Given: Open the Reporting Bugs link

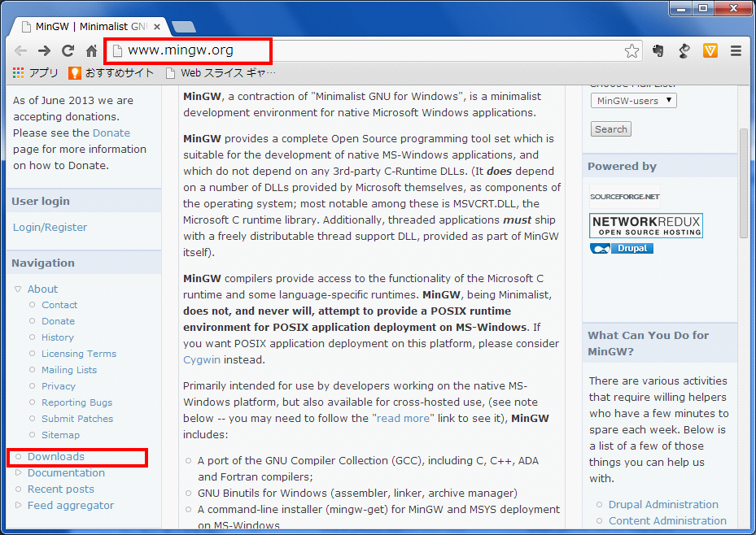Looking at the screenshot, I should coord(76,402).
